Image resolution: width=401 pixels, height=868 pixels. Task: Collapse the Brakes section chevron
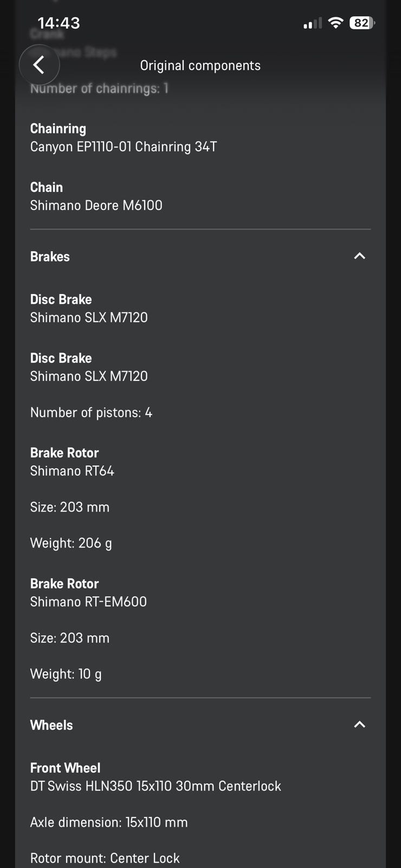point(359,256)
